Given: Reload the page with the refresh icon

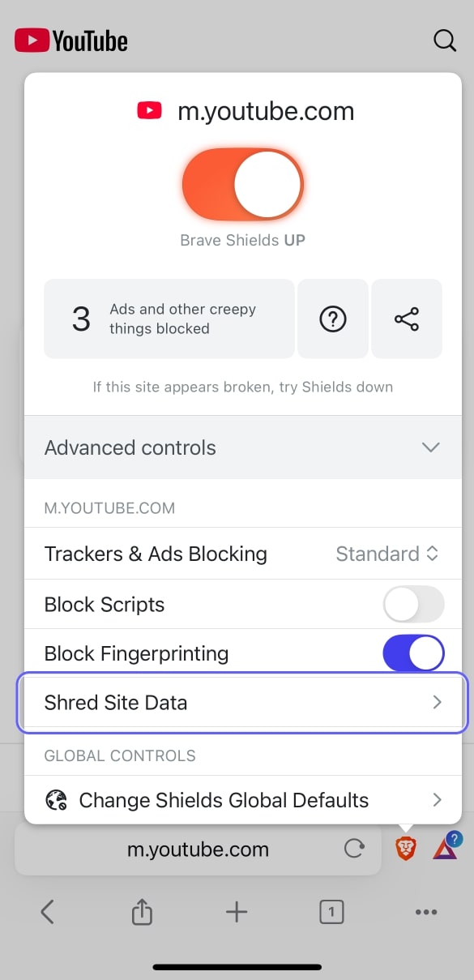Looking at the screenshot, I should (354, 849).
